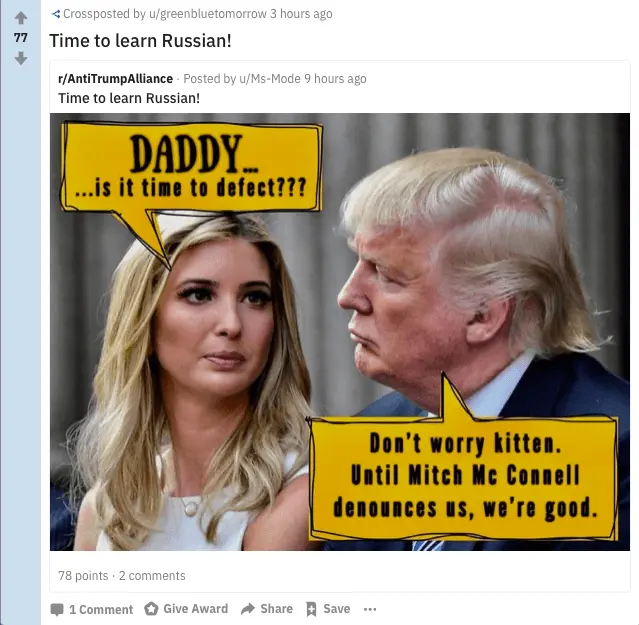This screenshot has width=639, height=625.
Task: Open the post title 'Time to learn Russian!'
Action: click(140, 41)
